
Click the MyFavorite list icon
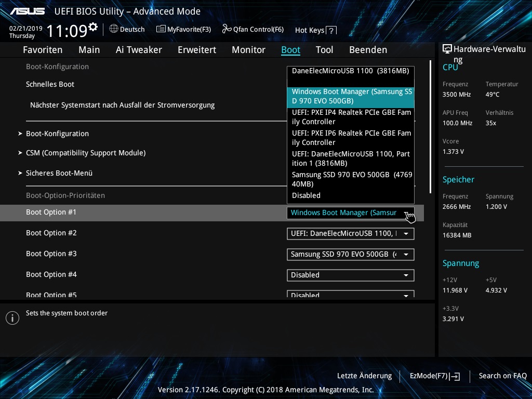[x=161, y=29]
